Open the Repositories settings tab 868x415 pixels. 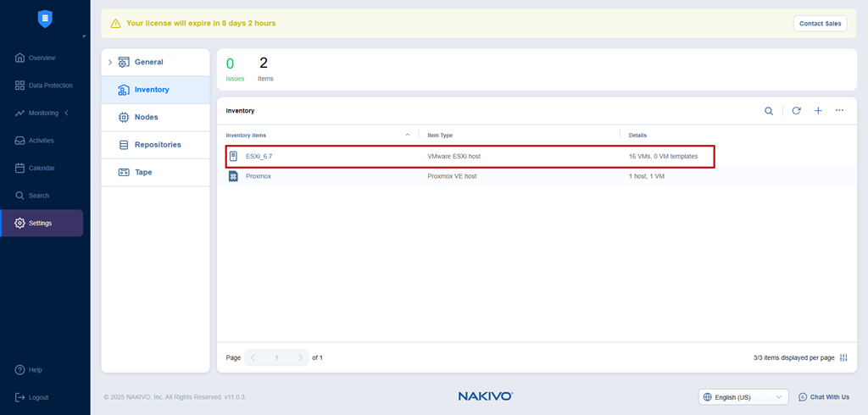point(156,145)
